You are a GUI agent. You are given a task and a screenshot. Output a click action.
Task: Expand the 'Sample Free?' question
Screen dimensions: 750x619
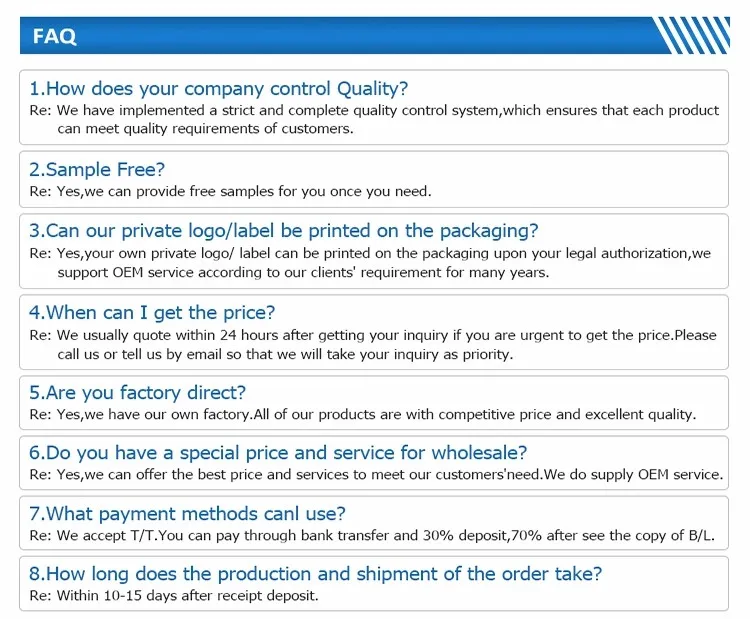point(97,170)
